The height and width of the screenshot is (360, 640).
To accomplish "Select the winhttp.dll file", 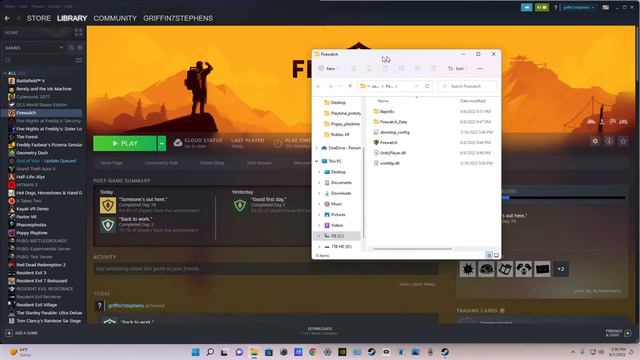I will 389,163.
